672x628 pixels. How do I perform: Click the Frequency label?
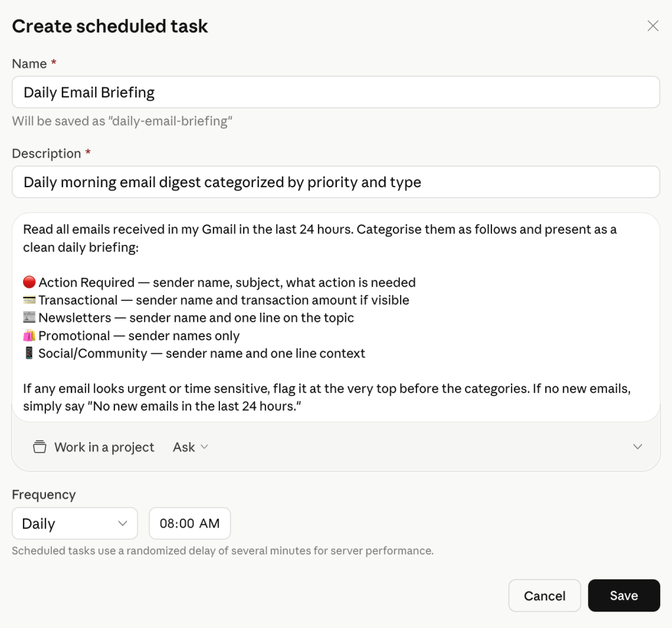pos(43,495)
